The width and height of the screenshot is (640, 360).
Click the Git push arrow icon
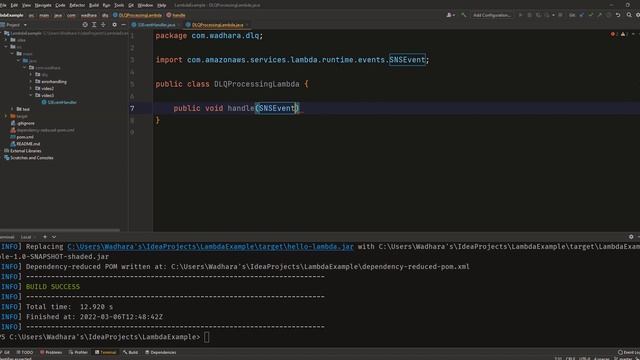[x=600, y=15]
